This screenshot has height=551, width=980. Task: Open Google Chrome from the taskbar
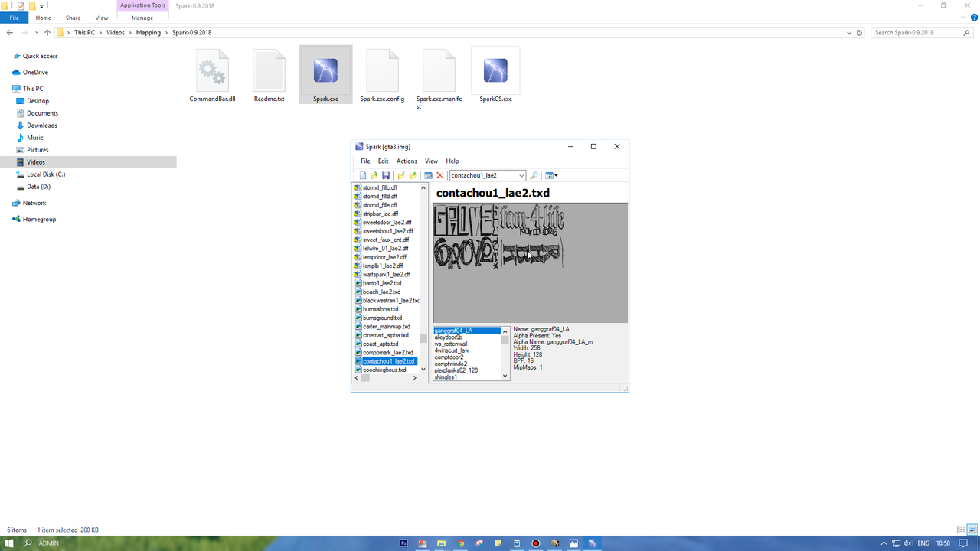tap(460, 543)
